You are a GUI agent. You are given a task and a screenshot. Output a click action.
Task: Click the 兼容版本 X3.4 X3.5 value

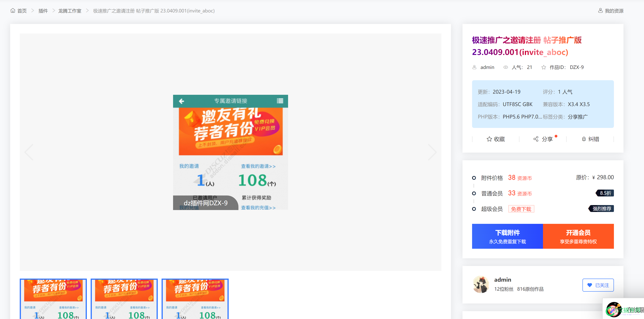(x=579, y=104)
